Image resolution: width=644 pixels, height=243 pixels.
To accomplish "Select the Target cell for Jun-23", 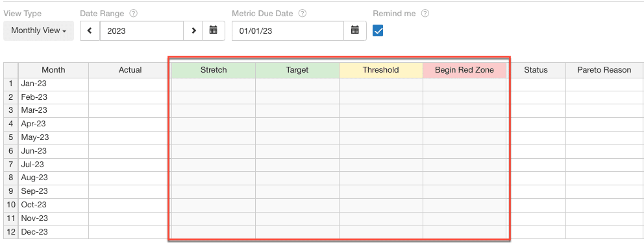I will pos(297,151).
